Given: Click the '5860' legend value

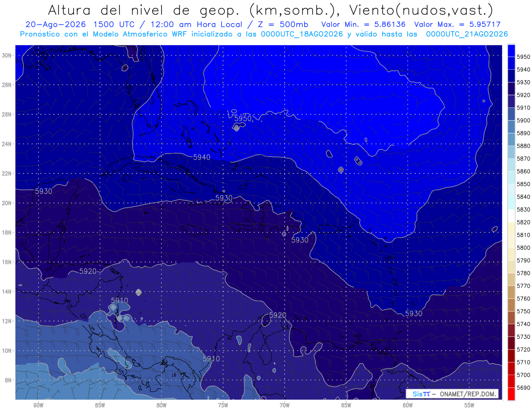Looking at the screenshot, I should (524, 171).
